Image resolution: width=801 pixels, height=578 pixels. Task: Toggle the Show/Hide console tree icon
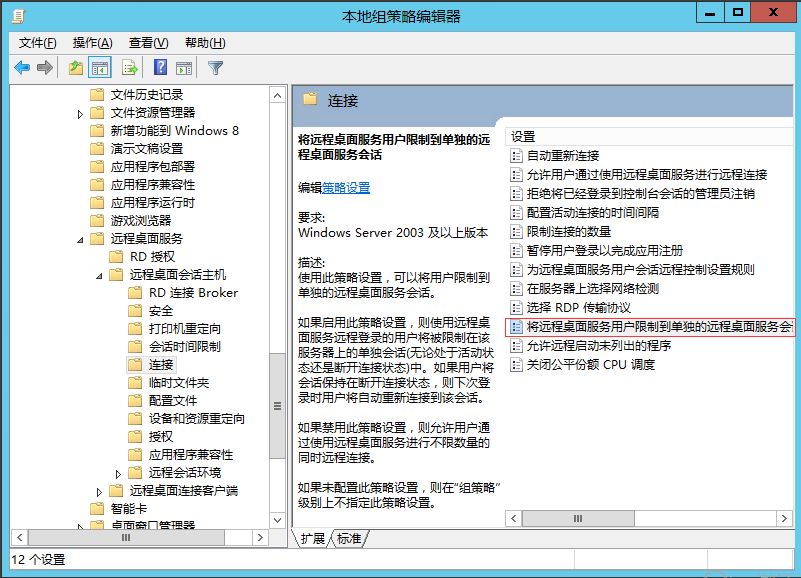(100, 67)
